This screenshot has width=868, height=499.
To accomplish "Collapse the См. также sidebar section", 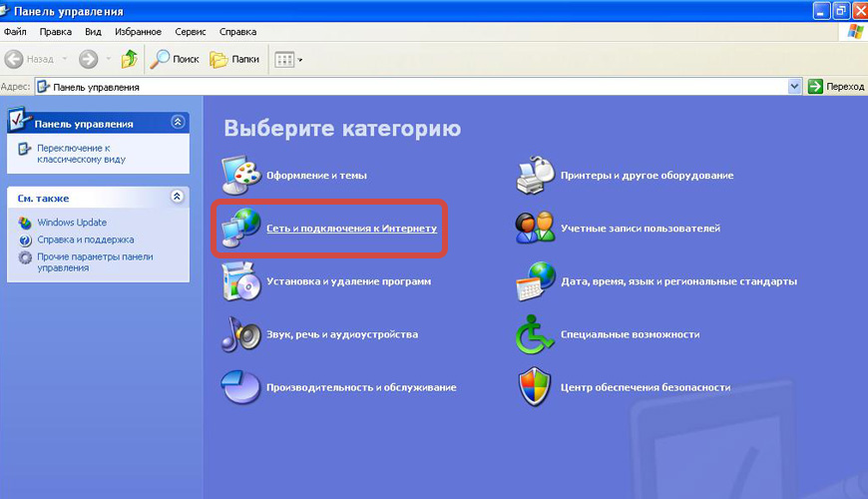I will point(178,197).
